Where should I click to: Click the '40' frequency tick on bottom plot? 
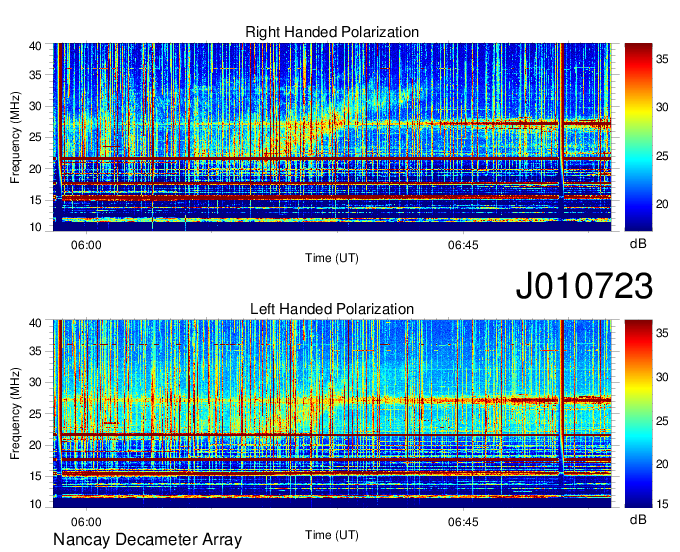pyautogui.click(x=35, y=323)
